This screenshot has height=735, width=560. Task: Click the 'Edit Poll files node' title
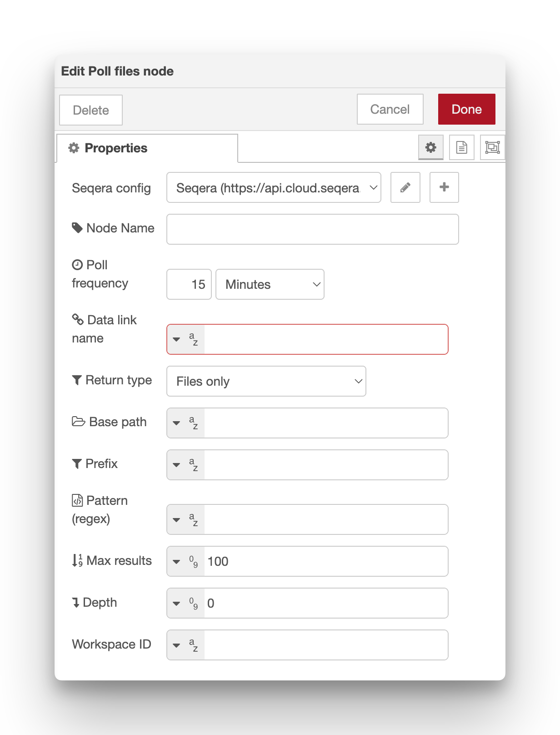117,71
